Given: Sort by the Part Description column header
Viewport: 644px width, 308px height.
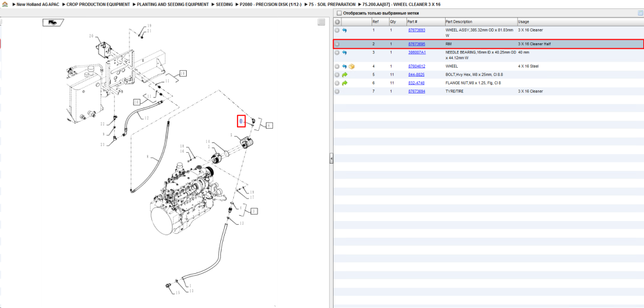Looking at the screenshot, I should pyautogui.click(x=481, y=22).
